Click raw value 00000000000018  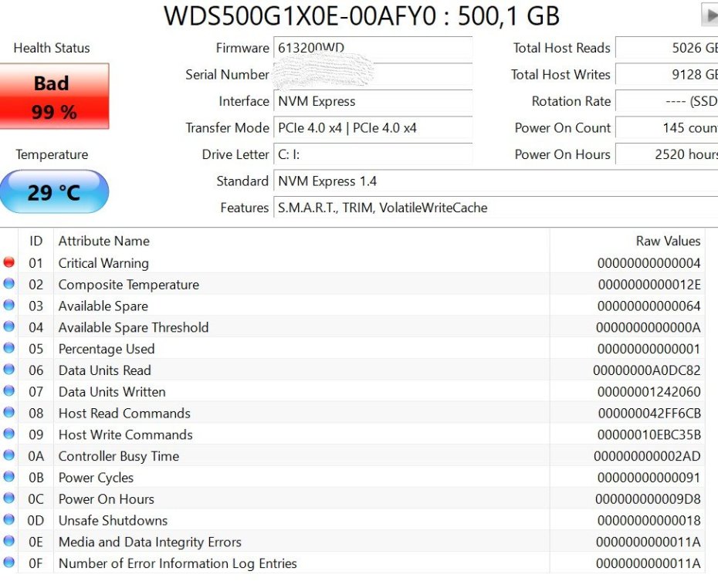pyautogui.click(x=649, y=520)
